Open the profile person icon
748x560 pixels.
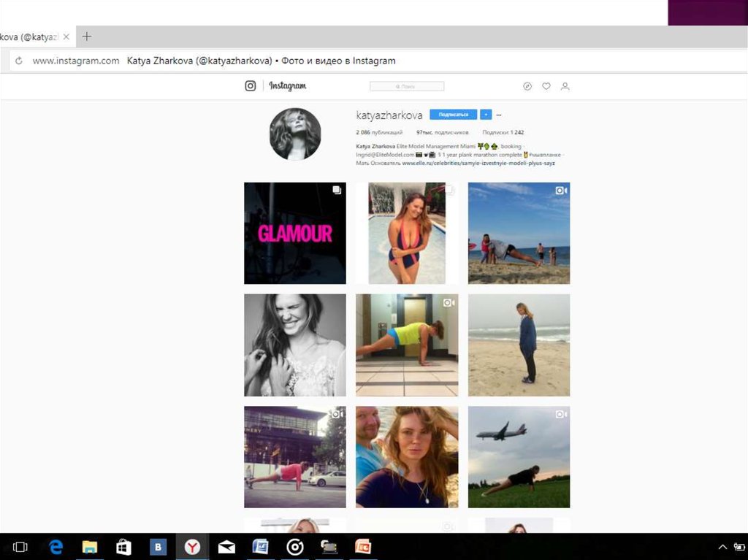(565, 86)
